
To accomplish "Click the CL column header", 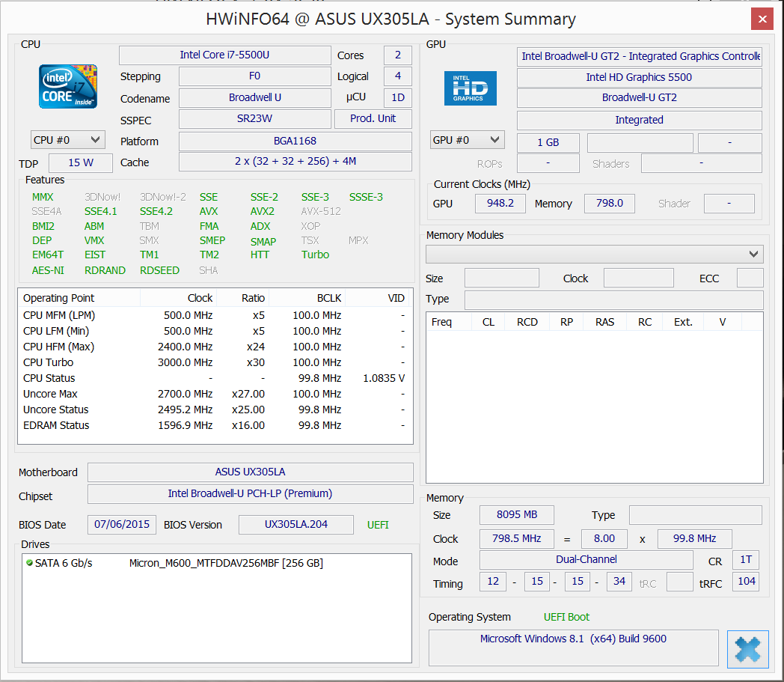I will click(x=489, y=322).
